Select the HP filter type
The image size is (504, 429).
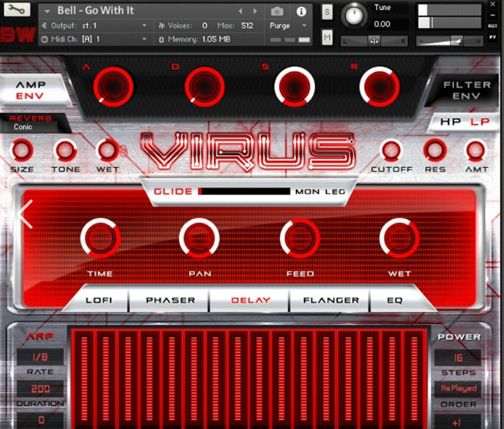pyautogui.click(x=450, y=121)
